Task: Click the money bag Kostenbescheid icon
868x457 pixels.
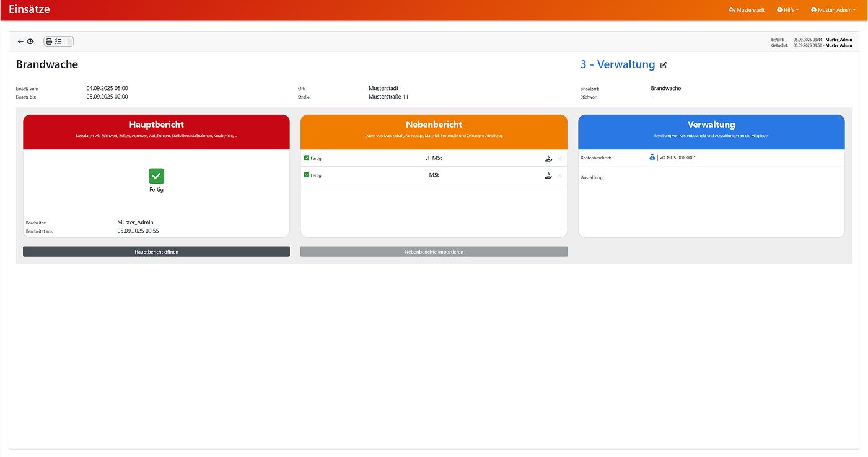Action: [x=652, y=158]
